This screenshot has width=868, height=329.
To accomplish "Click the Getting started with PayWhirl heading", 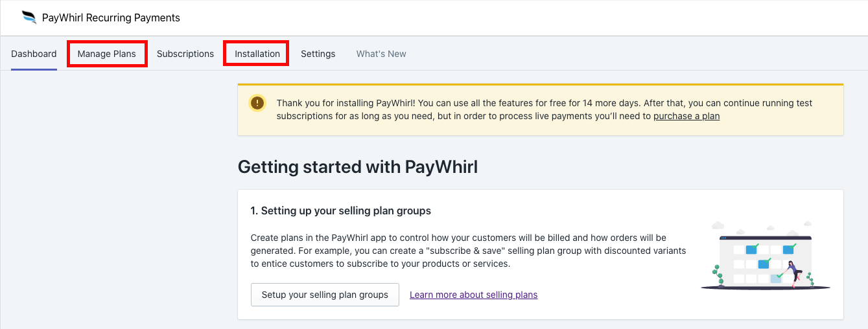I will coord(358,167).
